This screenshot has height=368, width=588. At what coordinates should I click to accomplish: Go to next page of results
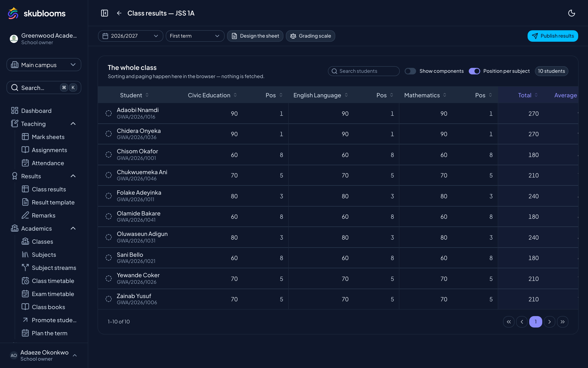(x=549, y=322)
